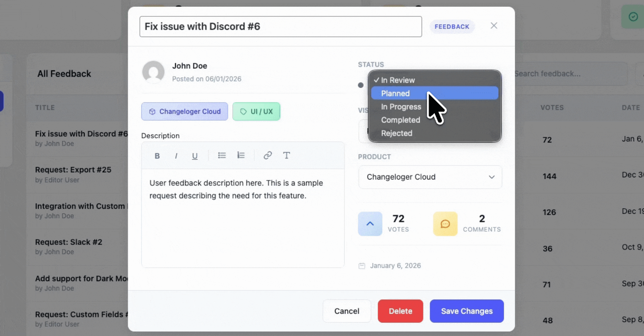Viewport: 644px width, 336px height.
Task: Click the calendar icon beside January 6, 2026
Action: [362, 266]
